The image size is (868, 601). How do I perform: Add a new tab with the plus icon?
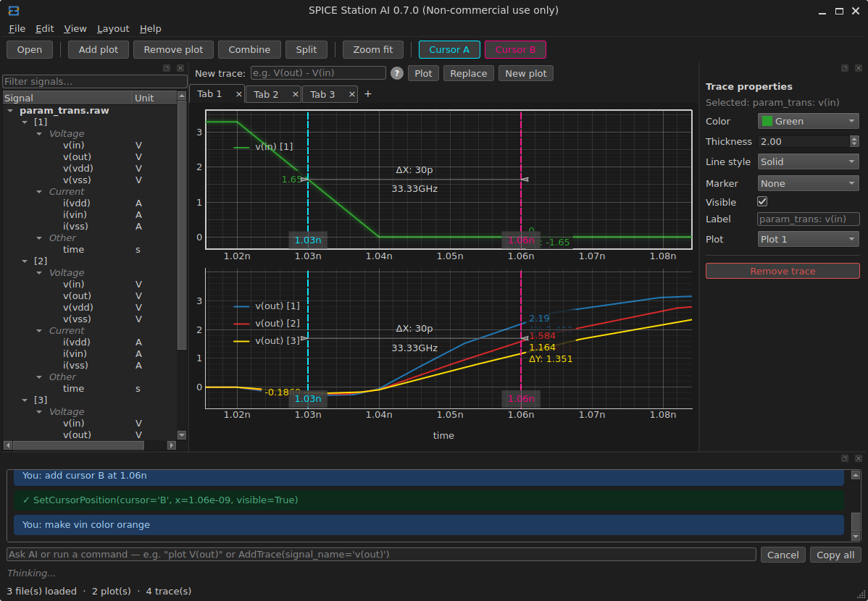[367, 93]
